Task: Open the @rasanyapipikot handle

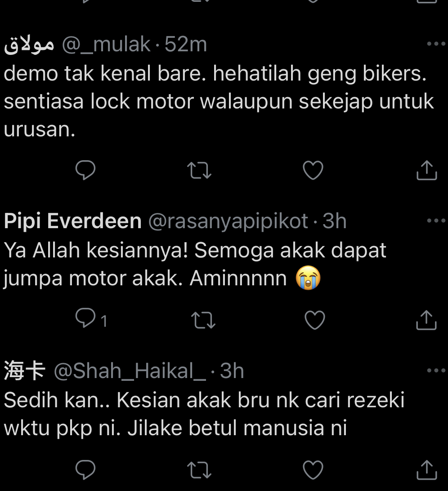Action: click(x=228, y=222)
